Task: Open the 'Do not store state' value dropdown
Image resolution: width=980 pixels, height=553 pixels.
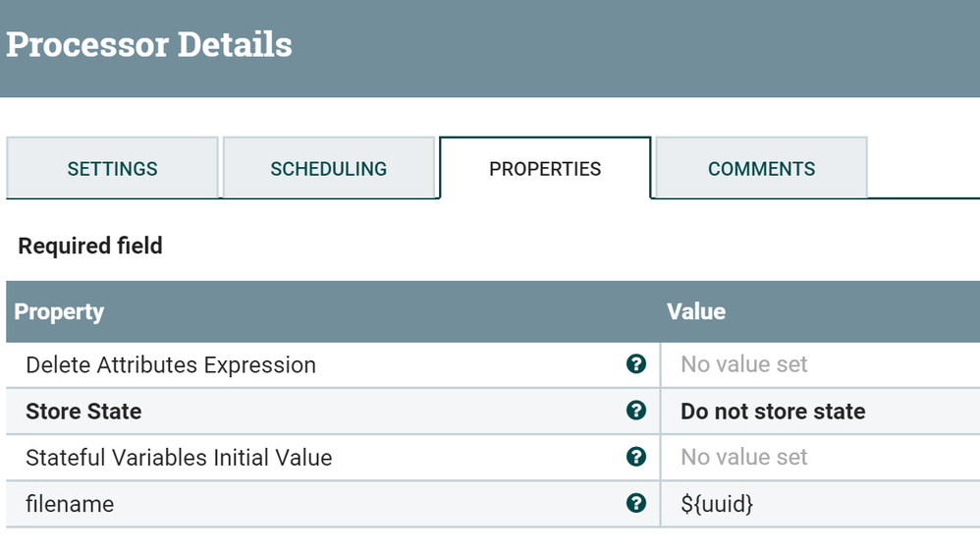Action: [x=773, y=412]
